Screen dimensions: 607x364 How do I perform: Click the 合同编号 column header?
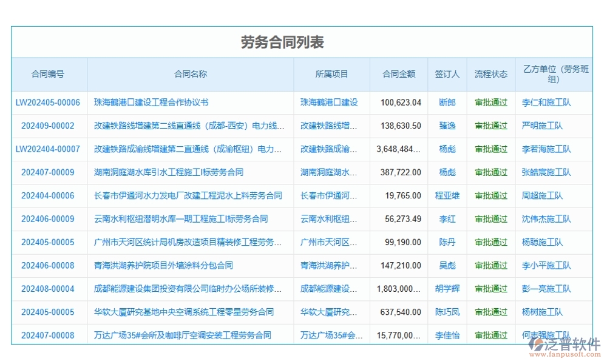pos(49,73)
